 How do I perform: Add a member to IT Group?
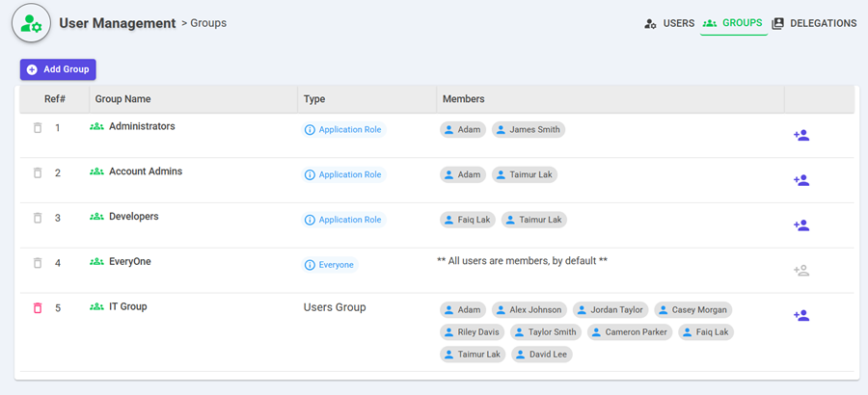800,315
